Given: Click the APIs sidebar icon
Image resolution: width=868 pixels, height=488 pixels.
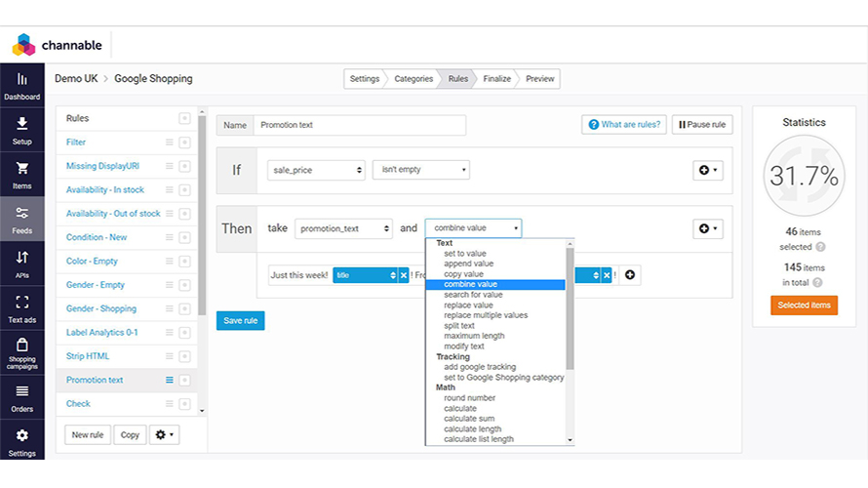Looking at the screenshot, I should point(21,264).
